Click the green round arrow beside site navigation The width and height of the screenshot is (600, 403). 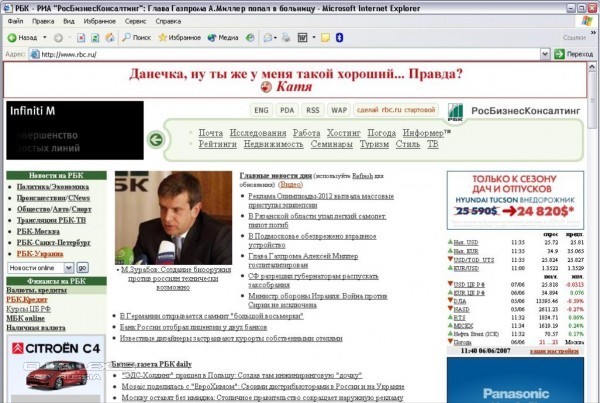(x=155, y=139)
